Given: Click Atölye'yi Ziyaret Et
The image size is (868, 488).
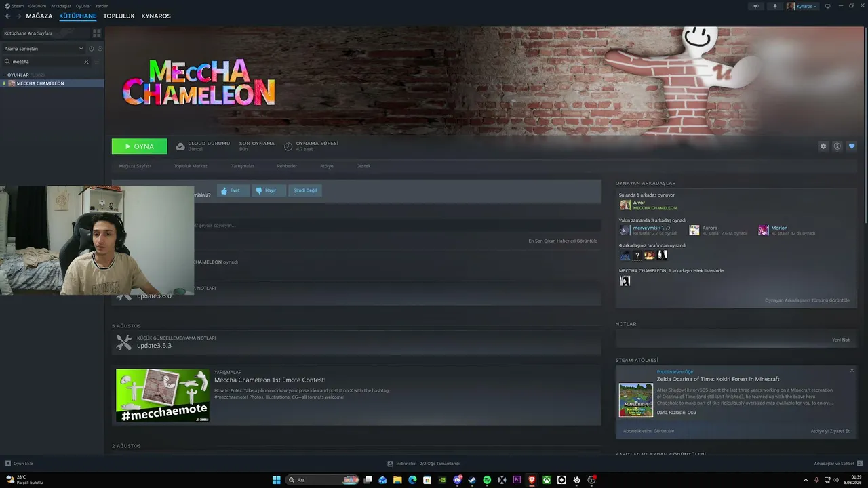Looking at the screenshot, I should pyautogui.click(x=830, y=431).
